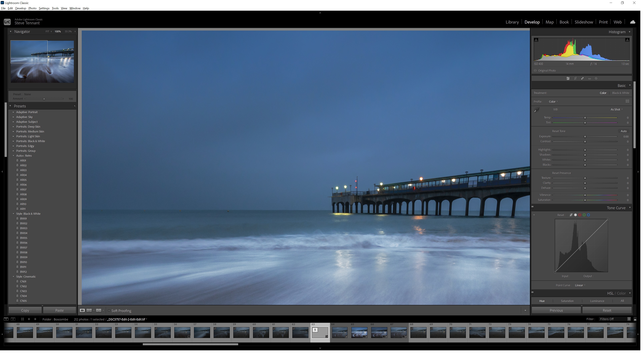The height and width of the screenshot is (354, 644).
Task: Select the Crop Overlay tool
Action: (575, 78)
